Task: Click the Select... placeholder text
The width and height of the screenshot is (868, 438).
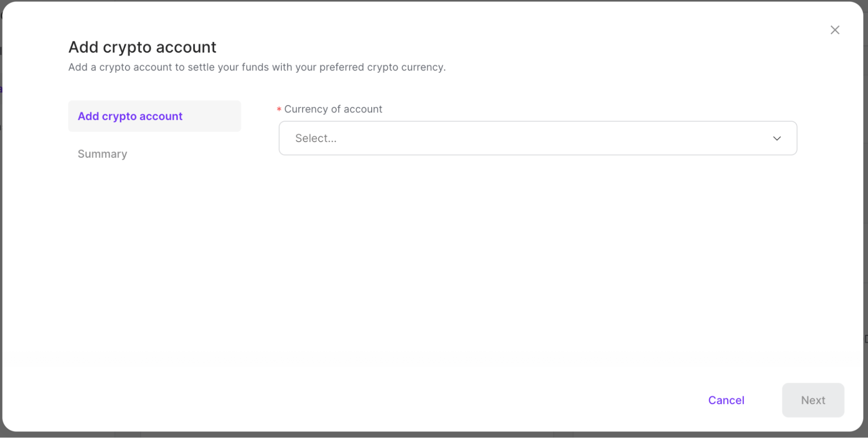Action: click(x=316, y=138)
